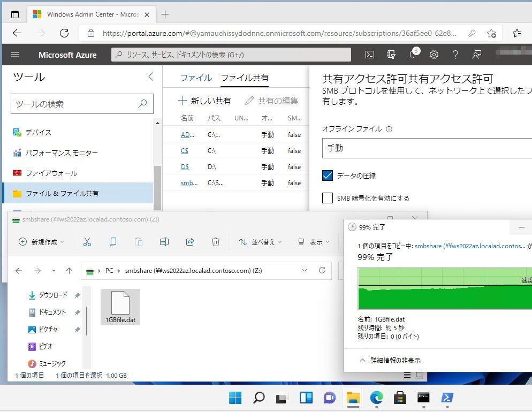Open C$ share link
532x412 pixels.
[184, 150]
